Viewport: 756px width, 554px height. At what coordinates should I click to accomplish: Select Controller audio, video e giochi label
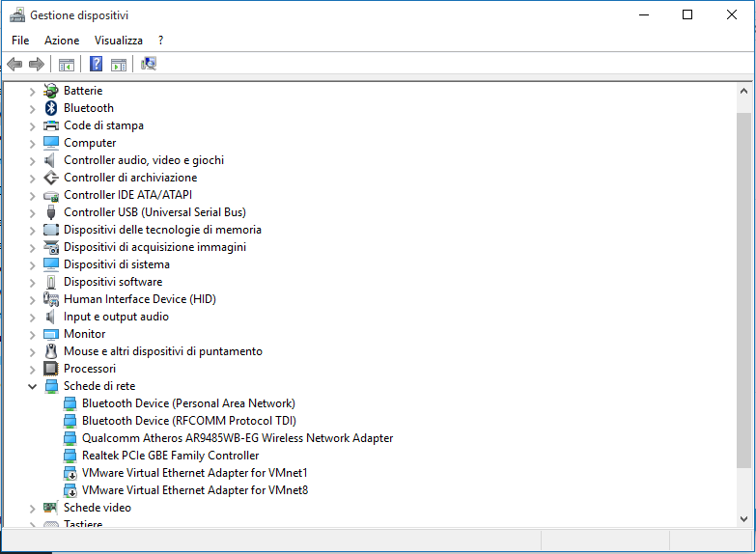click(144, 160)
